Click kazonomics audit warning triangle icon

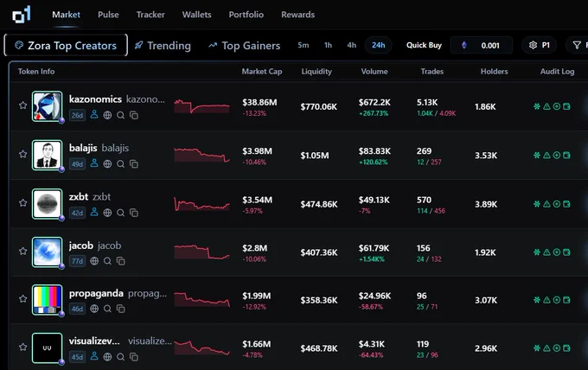point(546,106)
